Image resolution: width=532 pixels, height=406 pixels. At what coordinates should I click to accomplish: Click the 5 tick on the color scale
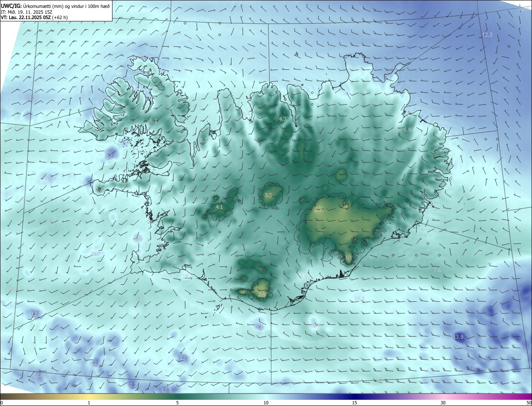177,403
